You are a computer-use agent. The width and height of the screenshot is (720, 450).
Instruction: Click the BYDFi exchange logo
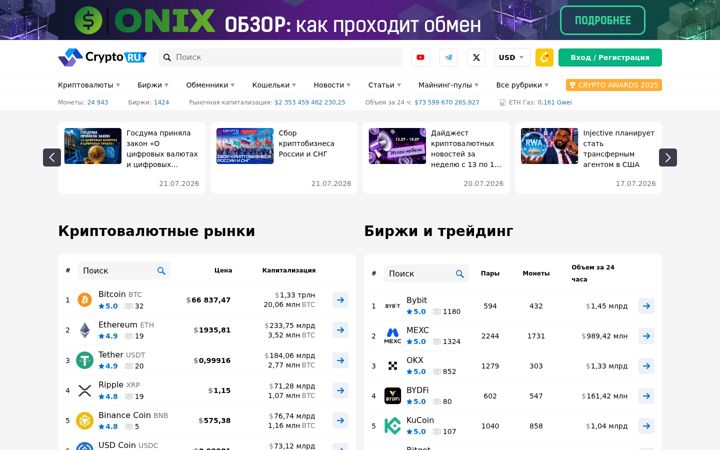point(392,396)
